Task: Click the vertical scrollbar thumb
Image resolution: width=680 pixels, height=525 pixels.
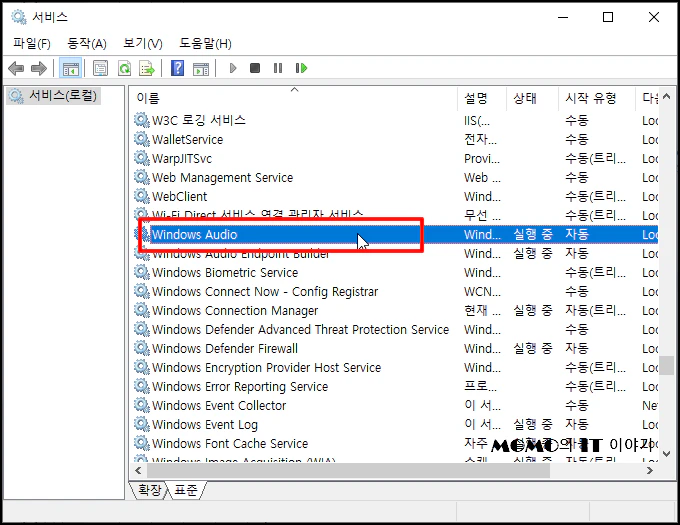Action: point(667,365)
